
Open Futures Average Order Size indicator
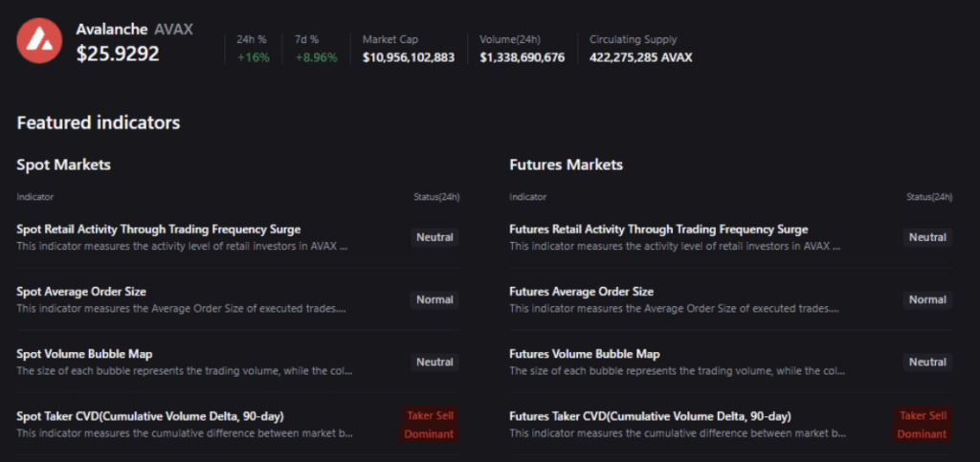coord(581,292)
